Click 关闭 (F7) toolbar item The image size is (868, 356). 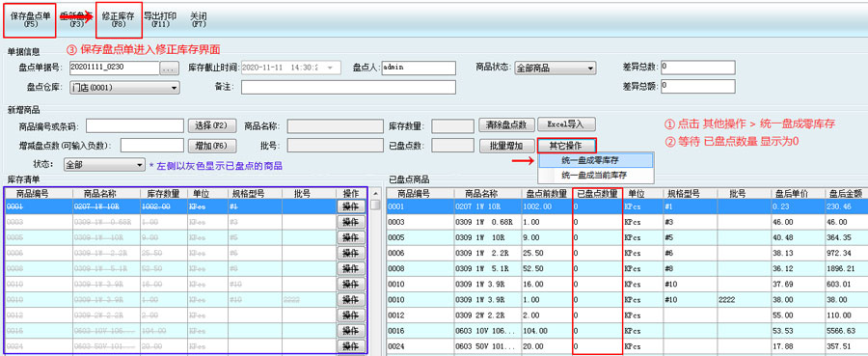pos(198,20)
